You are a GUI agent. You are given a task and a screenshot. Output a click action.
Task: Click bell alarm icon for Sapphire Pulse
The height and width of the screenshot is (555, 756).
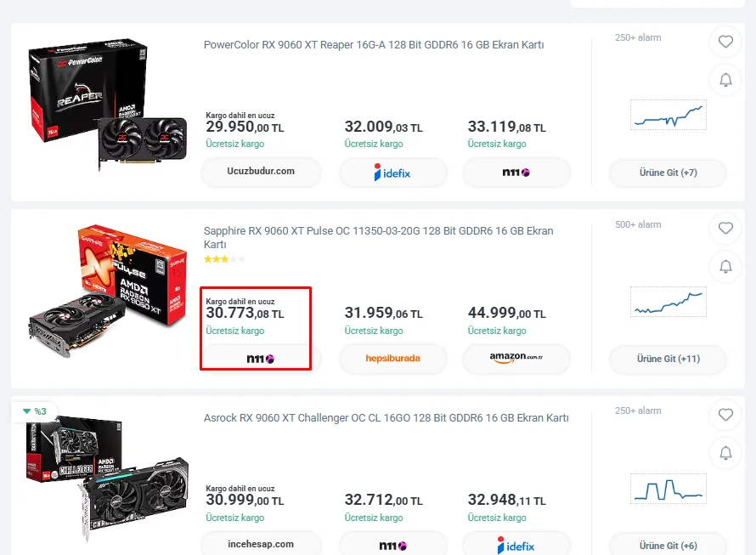point(725,266)
